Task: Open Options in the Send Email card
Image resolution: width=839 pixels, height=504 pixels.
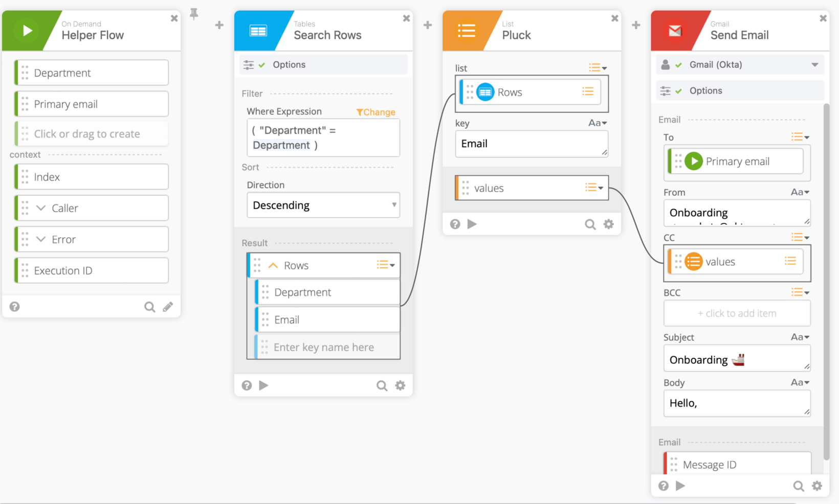Action: (705, 91)
